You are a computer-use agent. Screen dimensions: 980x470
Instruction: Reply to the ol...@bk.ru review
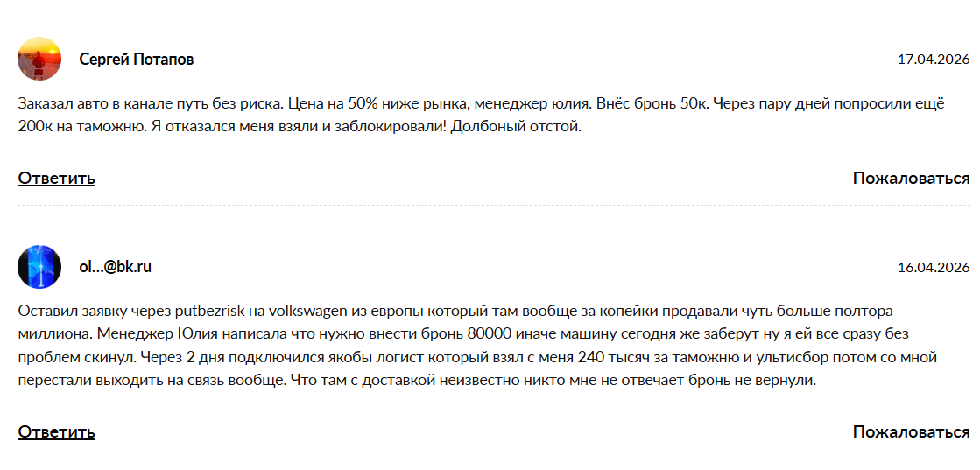pos(56,431)
